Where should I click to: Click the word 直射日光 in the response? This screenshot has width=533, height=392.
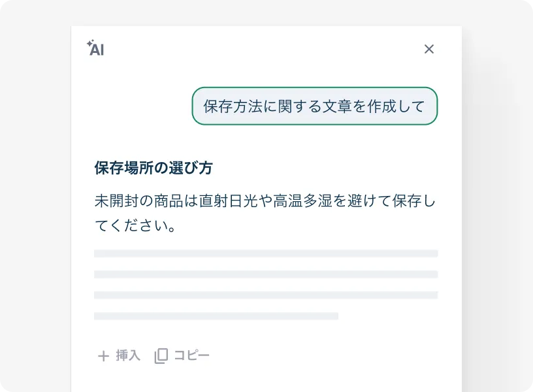[224, 201]
